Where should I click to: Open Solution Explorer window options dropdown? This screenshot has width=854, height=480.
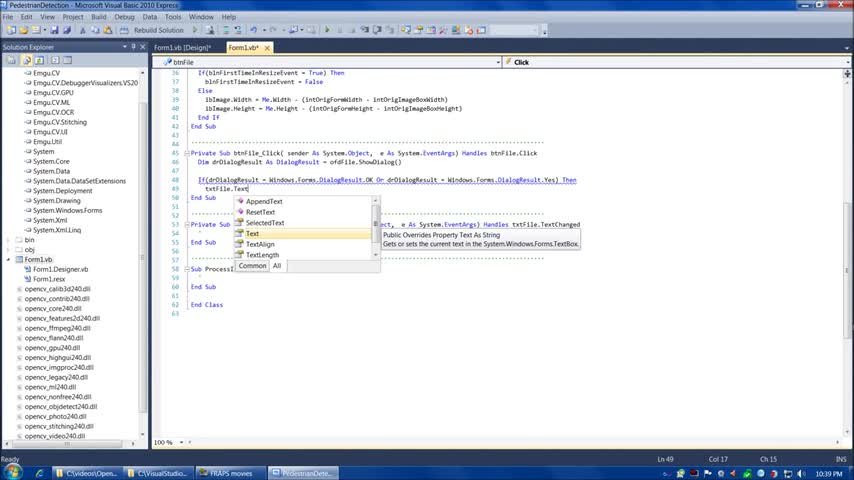click(125, 47)
